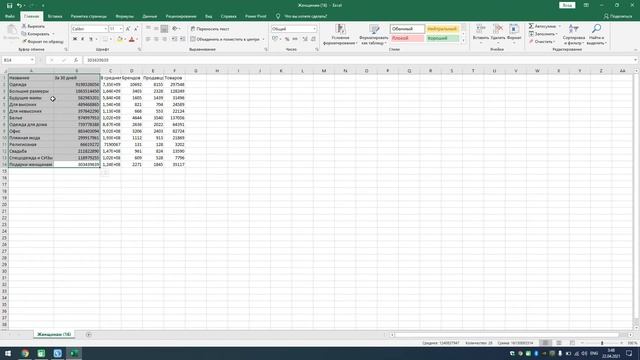This screenshot has height=360, width=640.
Task: Open Format as Table (Форматировать как таблицу)
Action: (x=373, y=34)
